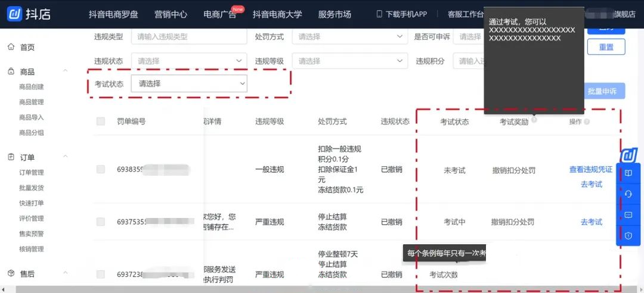This screenshot has height=293, width=644.
Task: Click the 一般违规 level cell
Action: pos(270,170)
